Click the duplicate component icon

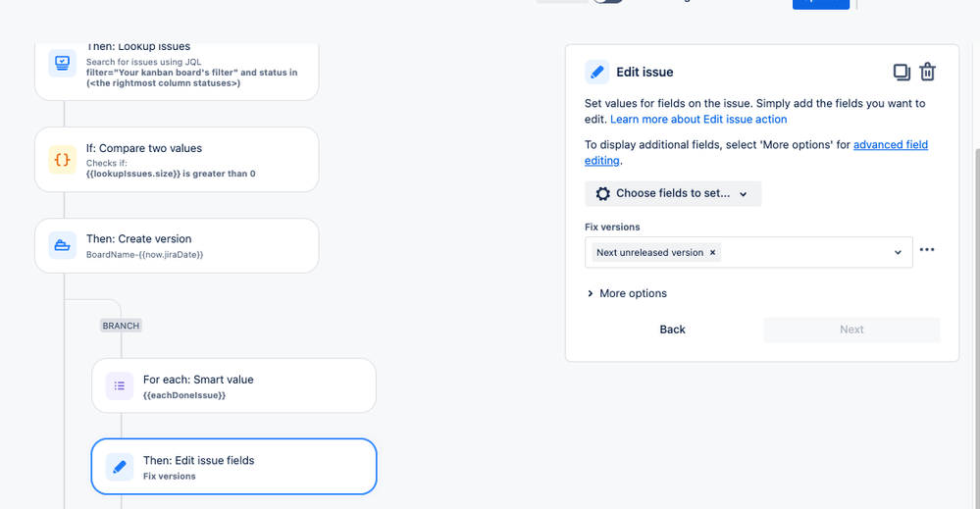click(902, 72)
